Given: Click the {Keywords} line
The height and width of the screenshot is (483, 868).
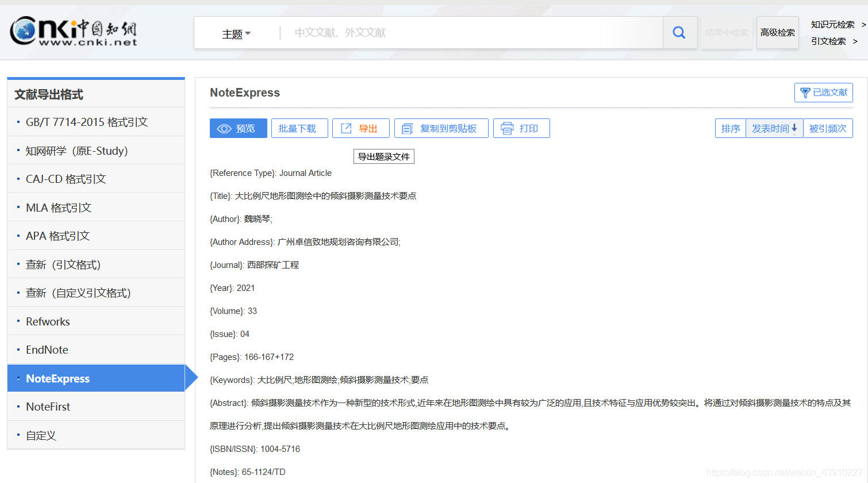Looking at the screenshot, I should (319, 380).
